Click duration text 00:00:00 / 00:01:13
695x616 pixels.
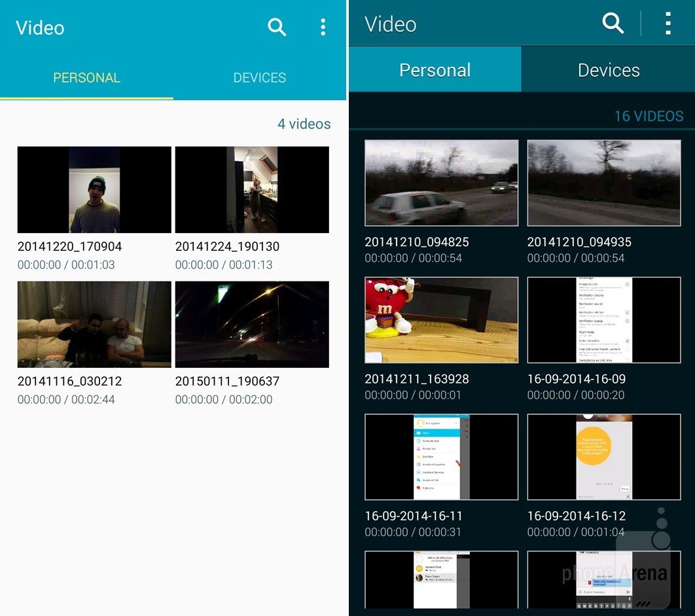(x=224, y=264)
